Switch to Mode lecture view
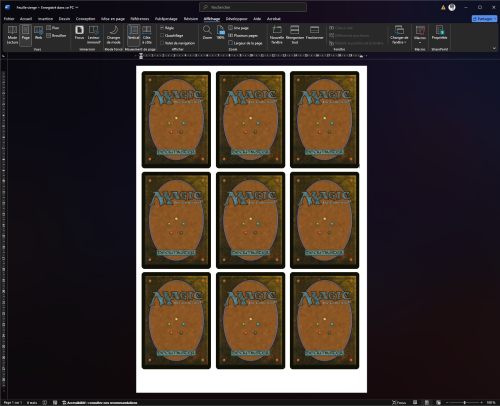This screenshot has width=500, height=406. tap(12, 35)
